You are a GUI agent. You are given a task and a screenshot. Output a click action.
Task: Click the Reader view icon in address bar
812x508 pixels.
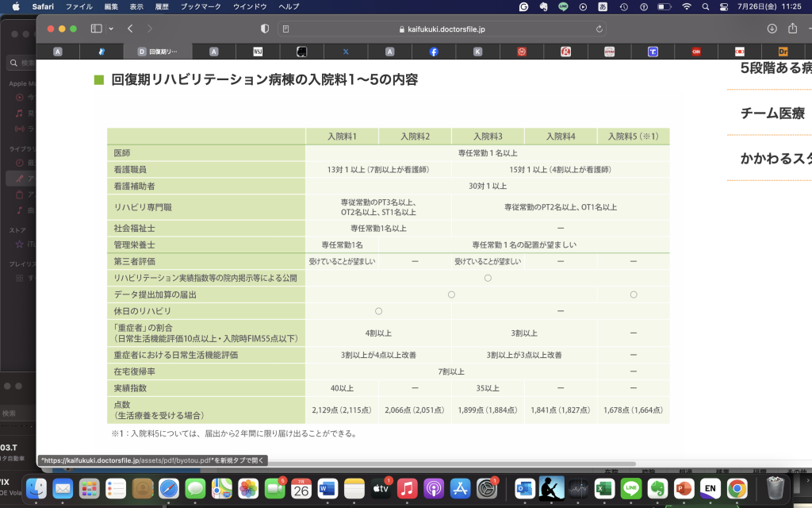click(285, 29)
